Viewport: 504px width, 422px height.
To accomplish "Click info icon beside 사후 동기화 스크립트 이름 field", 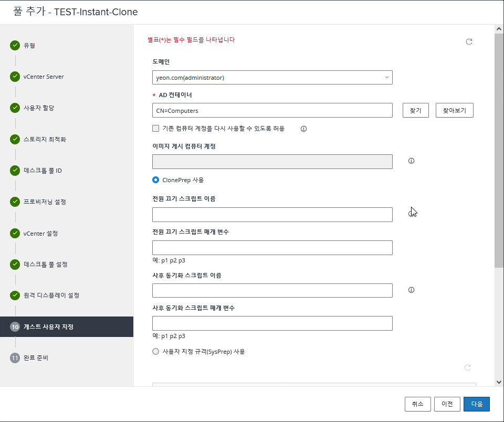I will point(411,290).
